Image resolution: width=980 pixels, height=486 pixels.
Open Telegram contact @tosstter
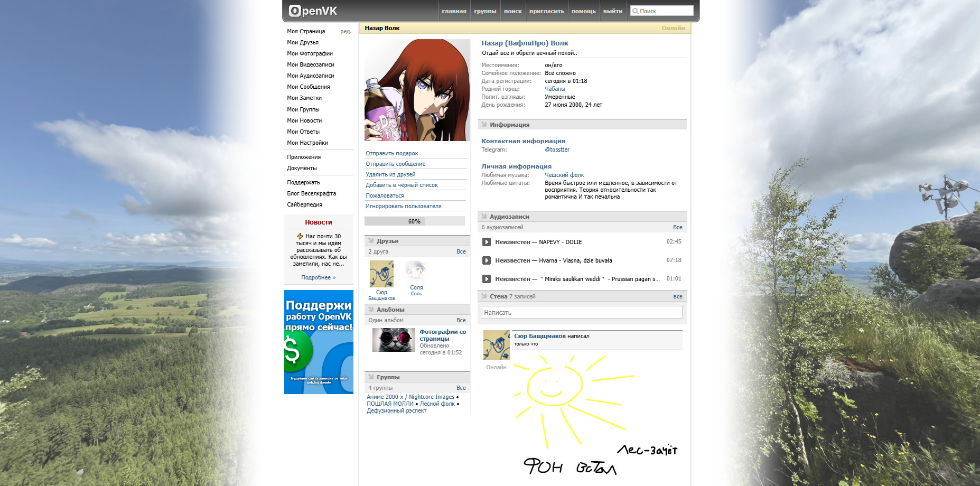coord(557,149)
